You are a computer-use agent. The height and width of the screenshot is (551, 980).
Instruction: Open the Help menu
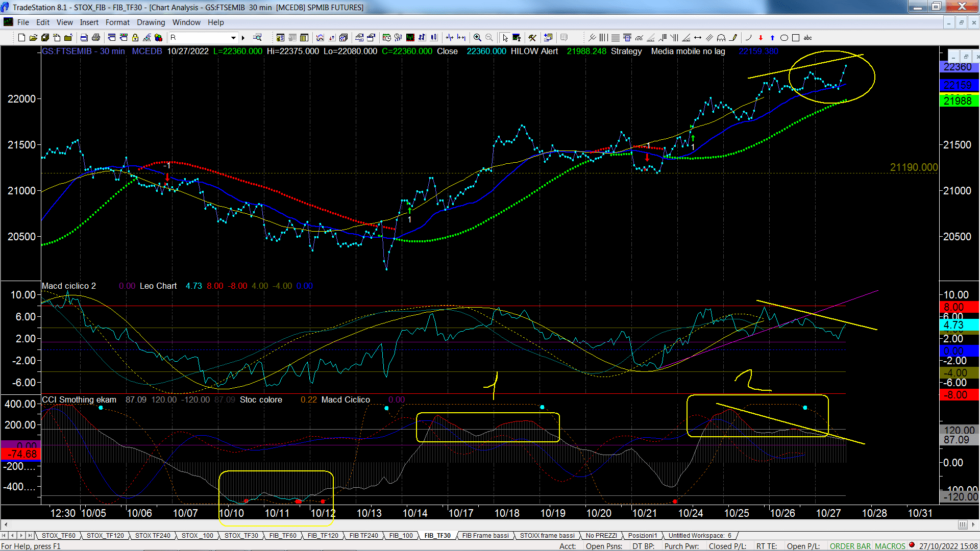click(x=216, y=22)
